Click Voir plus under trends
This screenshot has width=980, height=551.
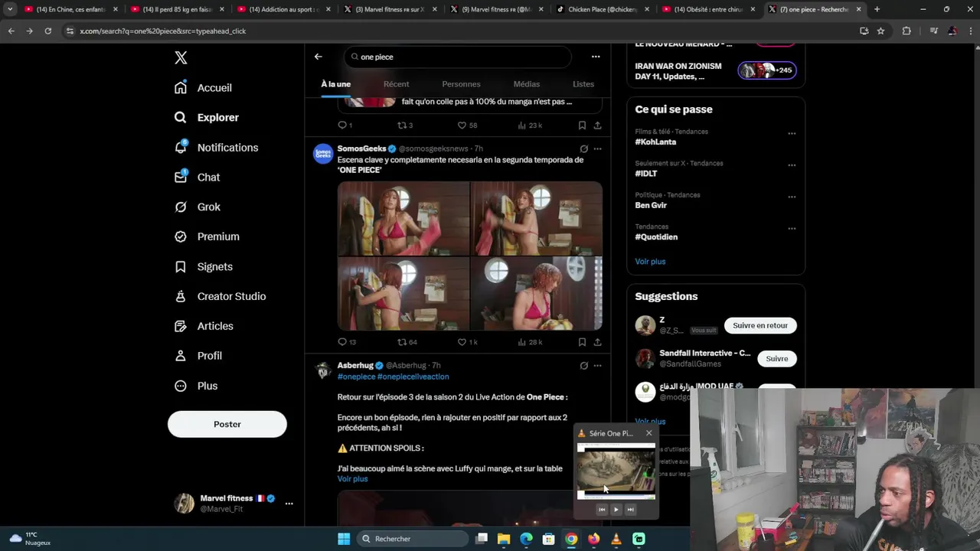point(650,262)
